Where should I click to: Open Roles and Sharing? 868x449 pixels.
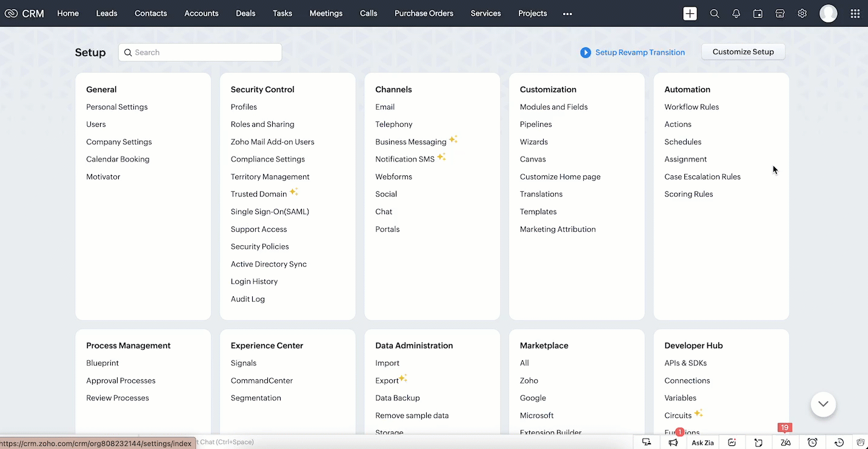262,124
